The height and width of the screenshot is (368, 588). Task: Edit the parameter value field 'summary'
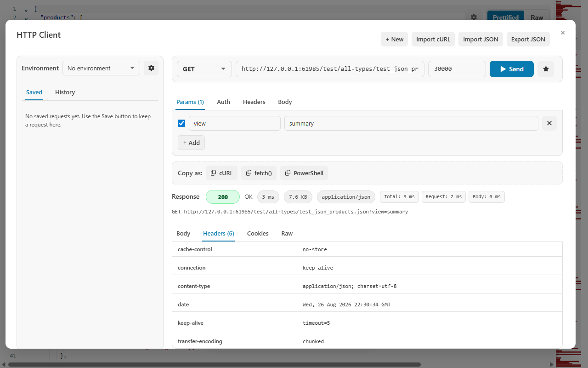(411, 123)
